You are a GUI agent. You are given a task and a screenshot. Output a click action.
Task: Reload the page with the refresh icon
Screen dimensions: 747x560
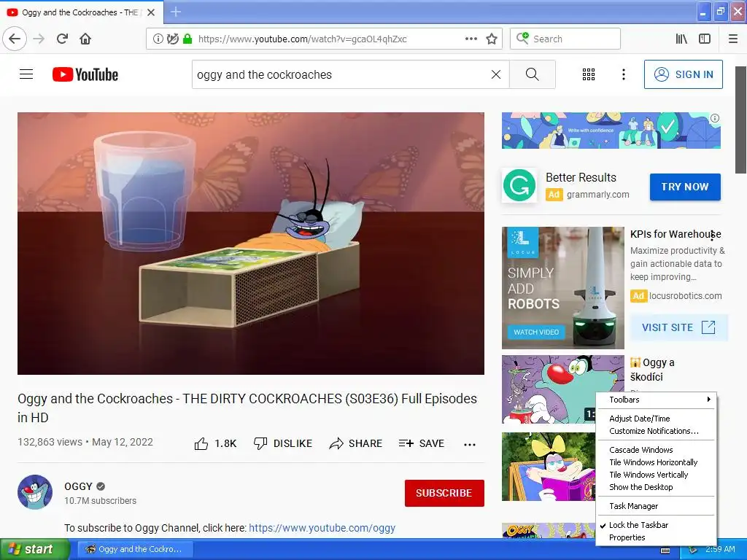[62, 39]
